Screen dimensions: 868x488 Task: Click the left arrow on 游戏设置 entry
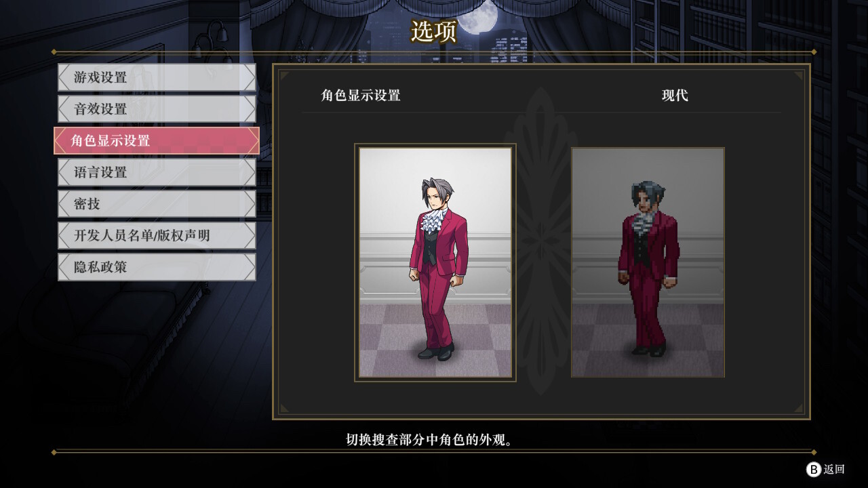point(64,77)
